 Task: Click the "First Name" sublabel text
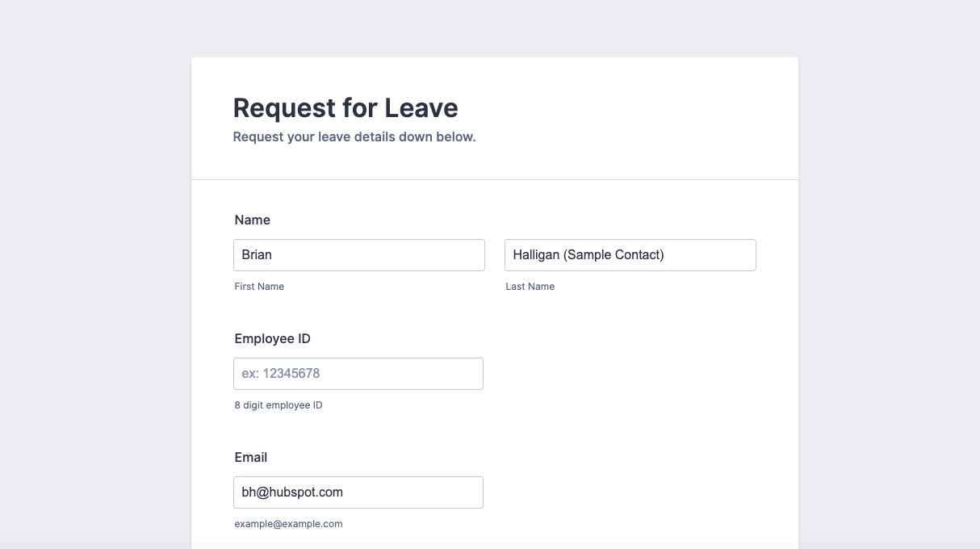(x=259, y=287)
